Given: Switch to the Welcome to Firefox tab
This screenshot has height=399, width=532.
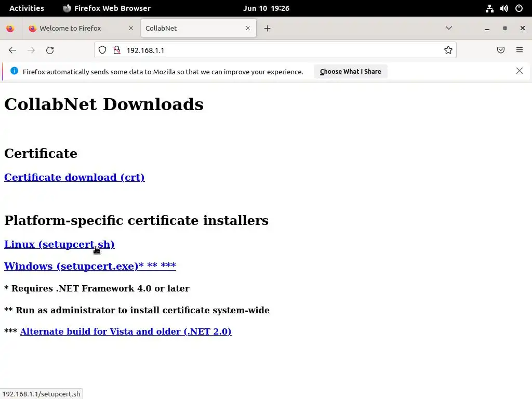Looking at the screenshot, I should pos(81,28).
